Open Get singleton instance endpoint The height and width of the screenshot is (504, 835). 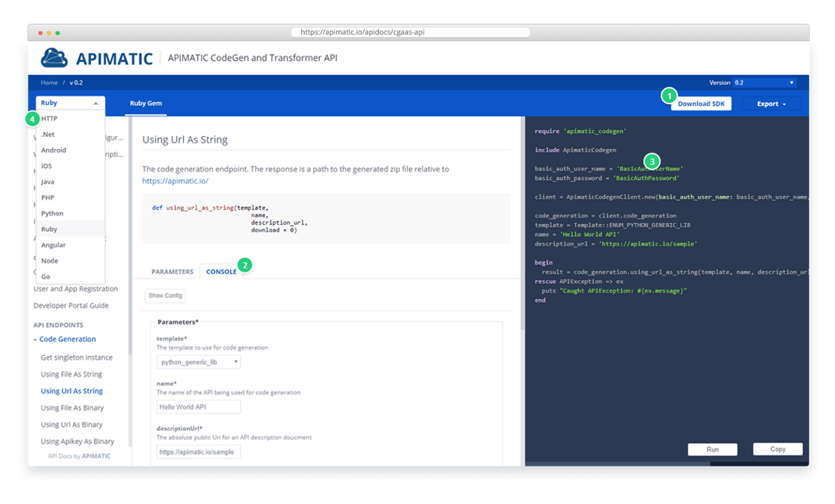tap(77, 357)
